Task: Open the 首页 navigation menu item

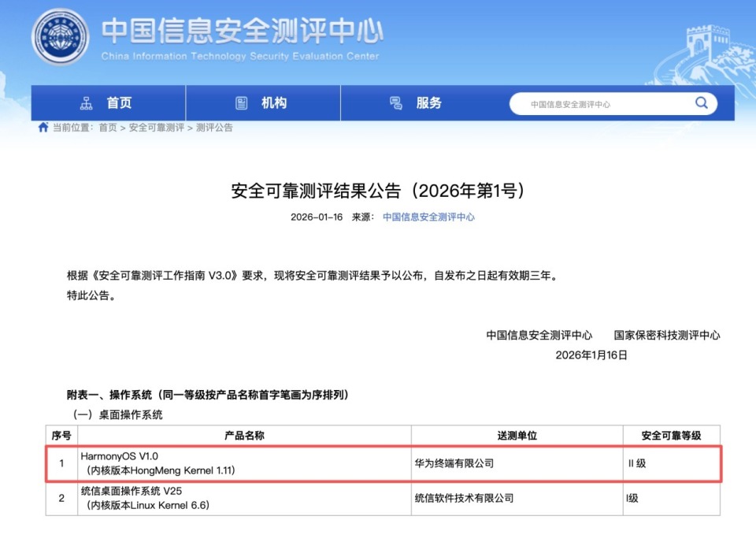Action: click(118, 102)
